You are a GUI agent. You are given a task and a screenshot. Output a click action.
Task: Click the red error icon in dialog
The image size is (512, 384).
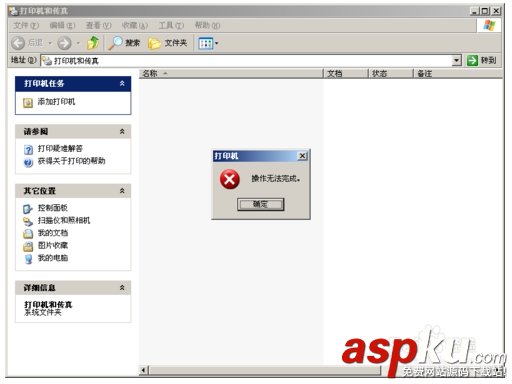pos(230,179)
